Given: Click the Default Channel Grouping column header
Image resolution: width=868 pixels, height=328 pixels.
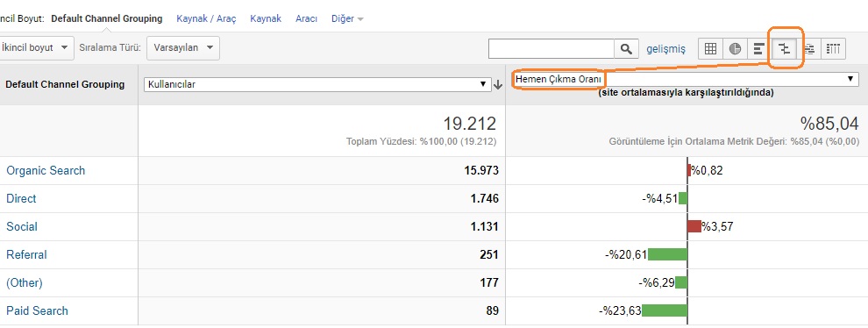Looking at the screenshot, I should pos(65,85).
